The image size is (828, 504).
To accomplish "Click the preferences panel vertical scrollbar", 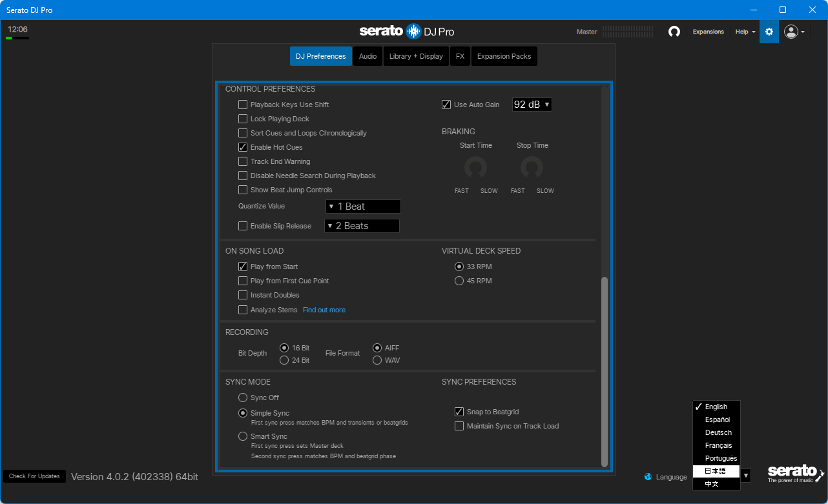I will (x=605, y=370).
